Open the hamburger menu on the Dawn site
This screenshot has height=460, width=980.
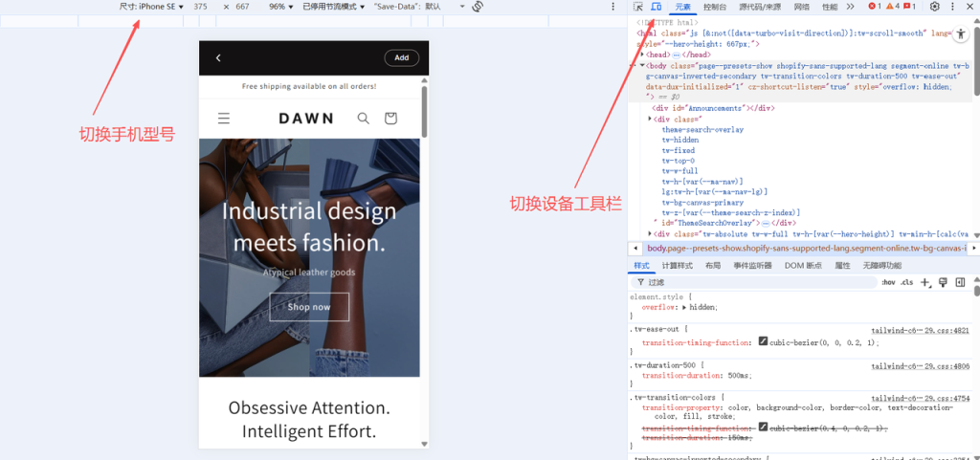point(223,119)
